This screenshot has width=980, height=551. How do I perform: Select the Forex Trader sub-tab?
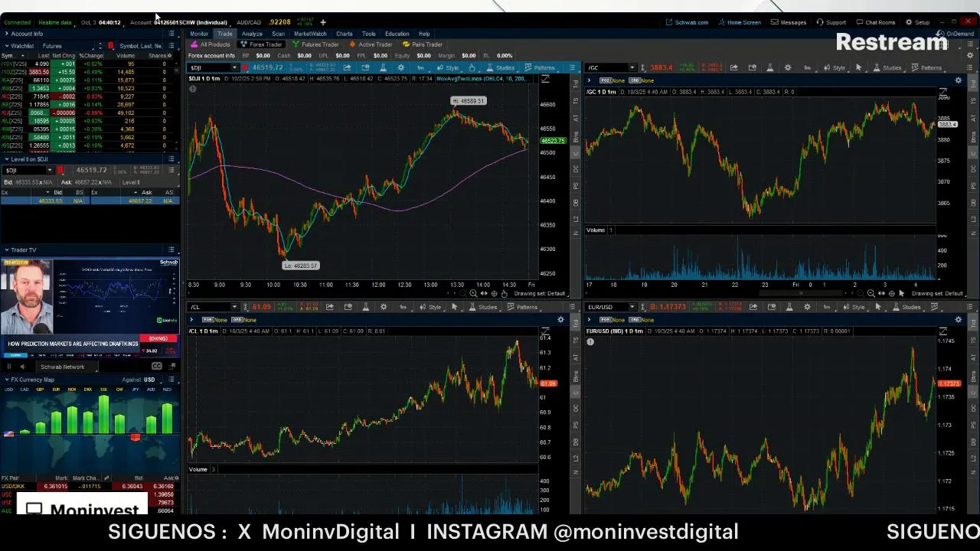coord(261,44)
